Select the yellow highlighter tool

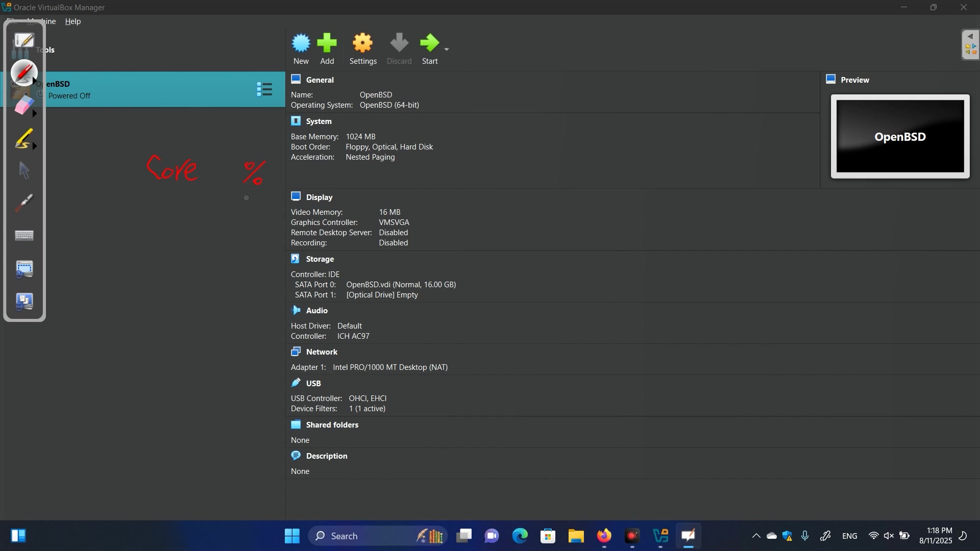pos(23,139)
